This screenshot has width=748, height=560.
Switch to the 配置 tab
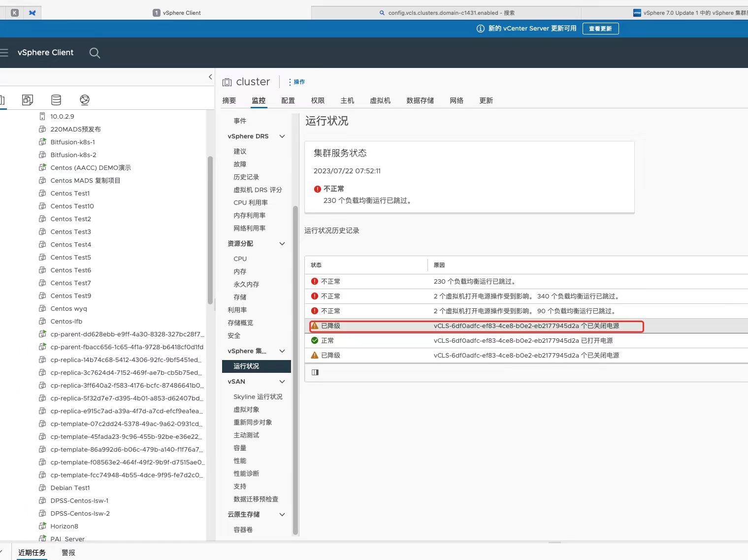pyautogui.click(x=288, y=100)
